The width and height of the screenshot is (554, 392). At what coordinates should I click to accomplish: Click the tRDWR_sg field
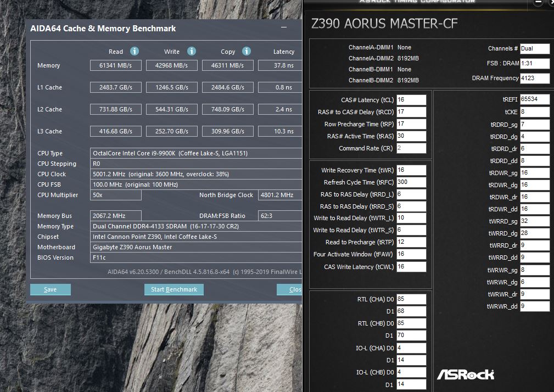(535, 173)
